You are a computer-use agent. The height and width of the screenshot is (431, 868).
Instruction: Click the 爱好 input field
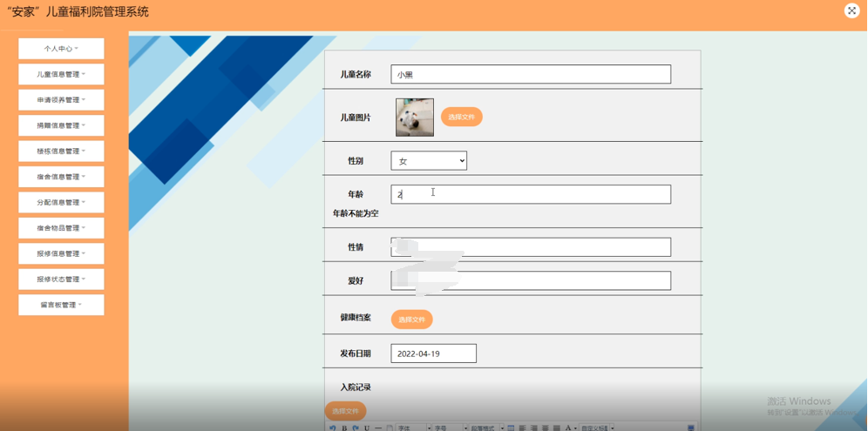click(x=531, y=280)
